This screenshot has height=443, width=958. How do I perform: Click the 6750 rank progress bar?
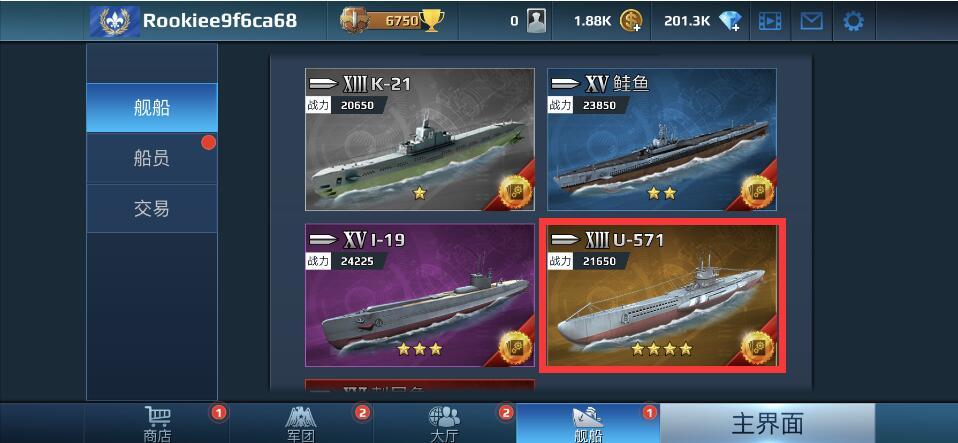pyautogui.click(x=391, y=21)
